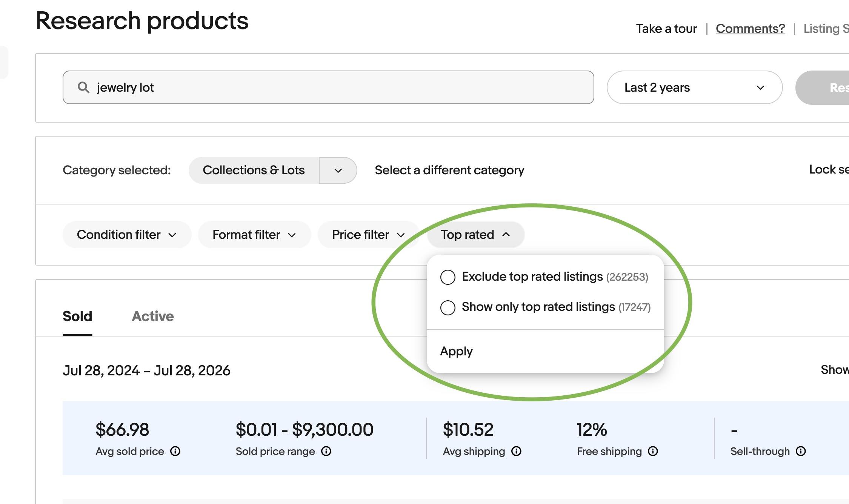849x504 pixels.
Task: Open Avg shipping info icon
Action: pyautogui.click(x=516, y=451)
